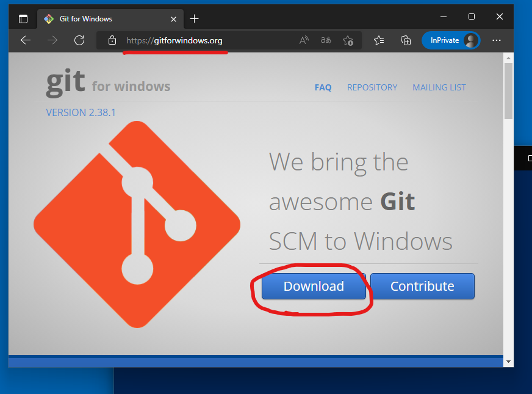Click the back navigation arrow

click(25, 40)
